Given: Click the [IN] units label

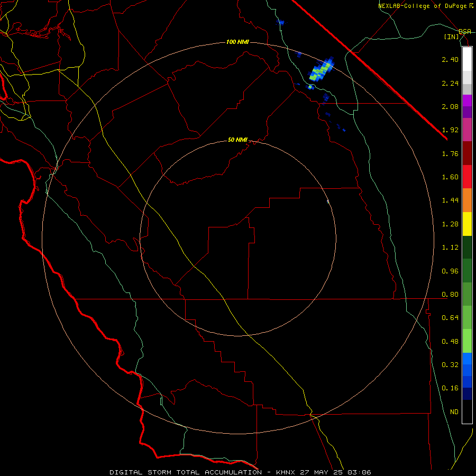Looking at the screenshot, I should [452, 36].
